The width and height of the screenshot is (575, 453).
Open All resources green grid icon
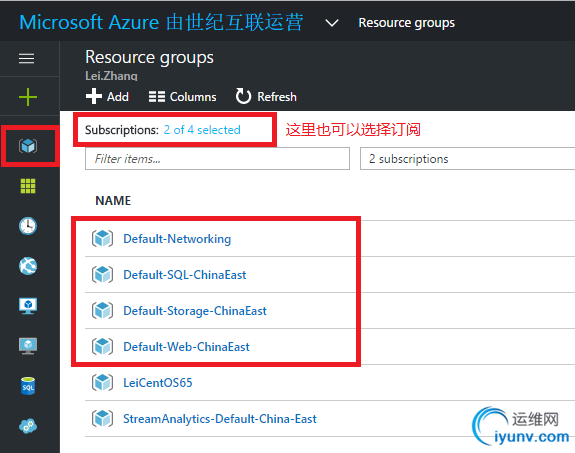click(28, 186)
